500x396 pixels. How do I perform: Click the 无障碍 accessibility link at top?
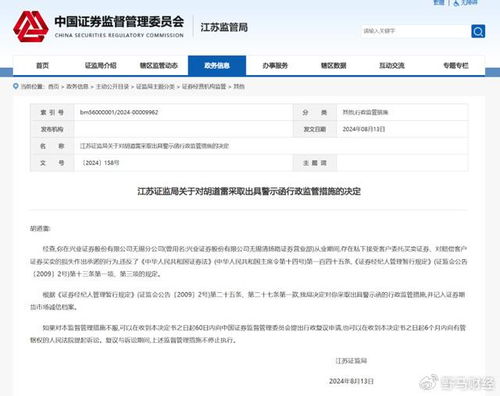point(466,3)
